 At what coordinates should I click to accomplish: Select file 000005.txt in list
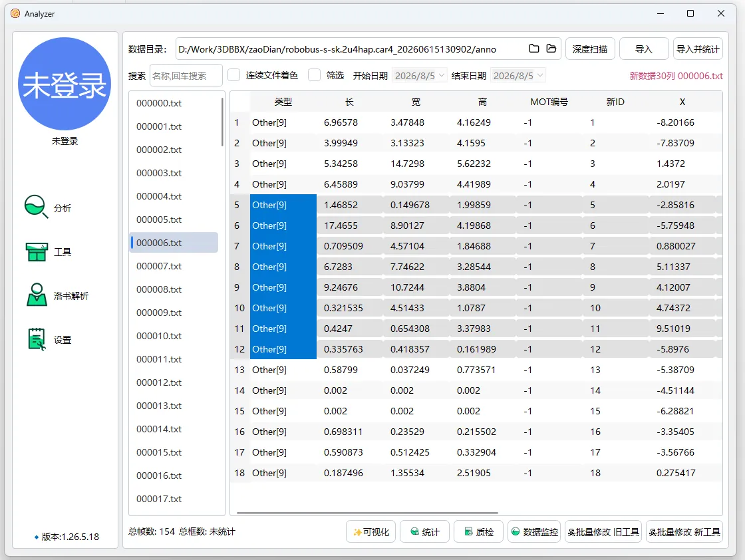click(x=174, y=219)
